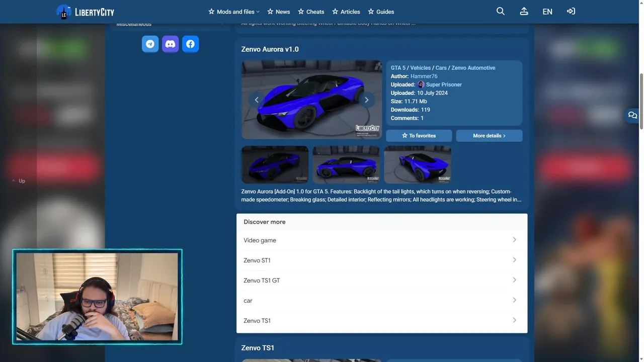
Task: Click the Comments: 1 count
Action: pyautogui.click(x=407, y=118)
